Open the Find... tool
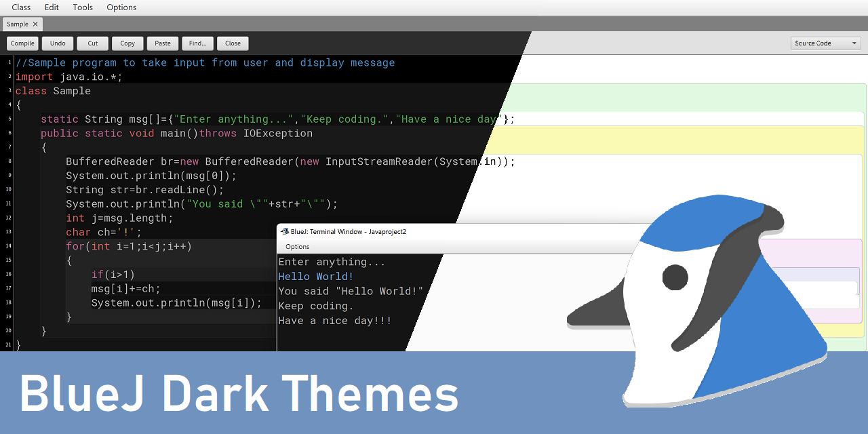 [x=198, y=43]
